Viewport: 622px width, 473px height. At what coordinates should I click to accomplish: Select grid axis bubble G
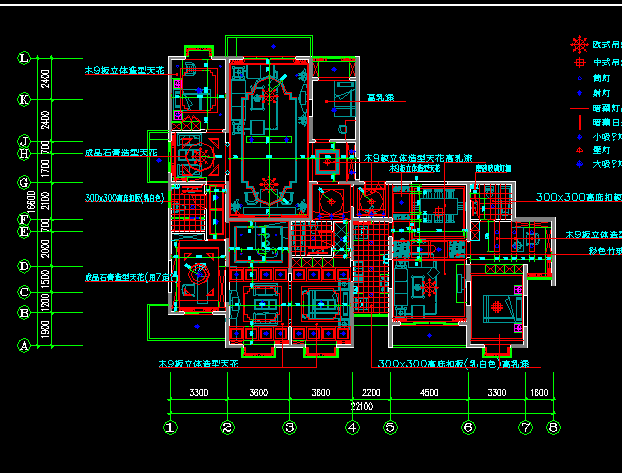tap(24, 183)
